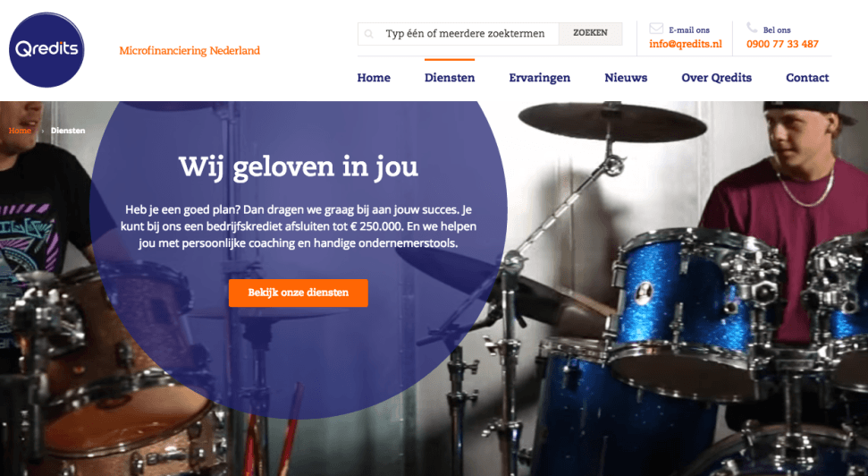This screenshot has height=476, width=868.
Task: Click the phone handset icon
Action: coord(752,27)
